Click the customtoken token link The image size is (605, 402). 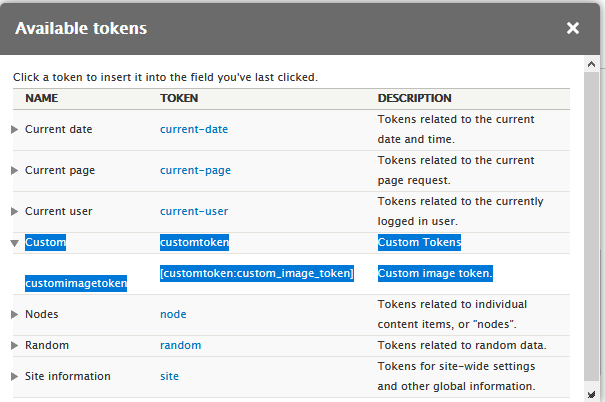(x=194, y=242)
